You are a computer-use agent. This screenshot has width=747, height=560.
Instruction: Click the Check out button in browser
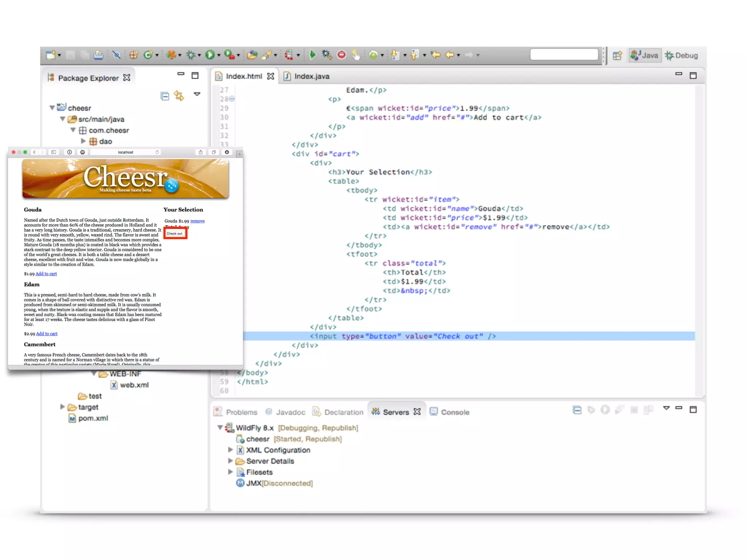coord(175,234)
